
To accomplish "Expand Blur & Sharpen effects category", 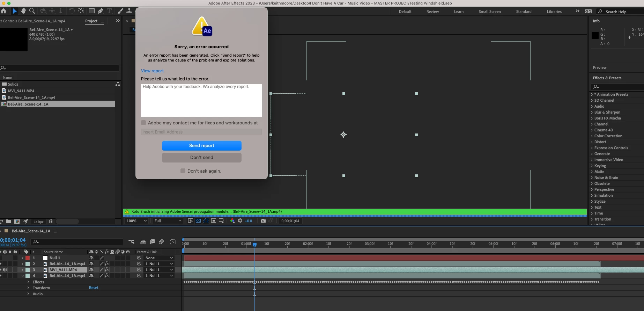I will coord(592,112).
